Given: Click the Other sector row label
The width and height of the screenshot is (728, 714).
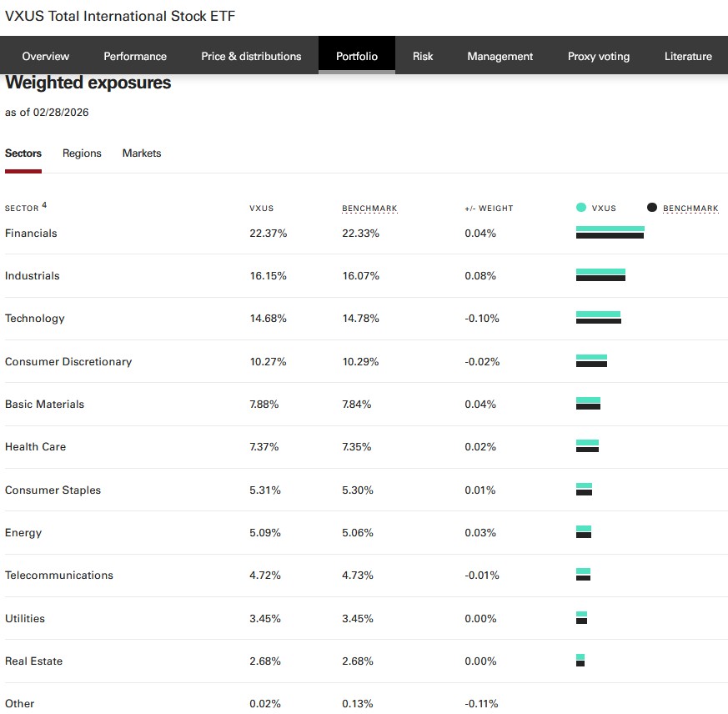Looking at the screenshot, I should 19,704.
